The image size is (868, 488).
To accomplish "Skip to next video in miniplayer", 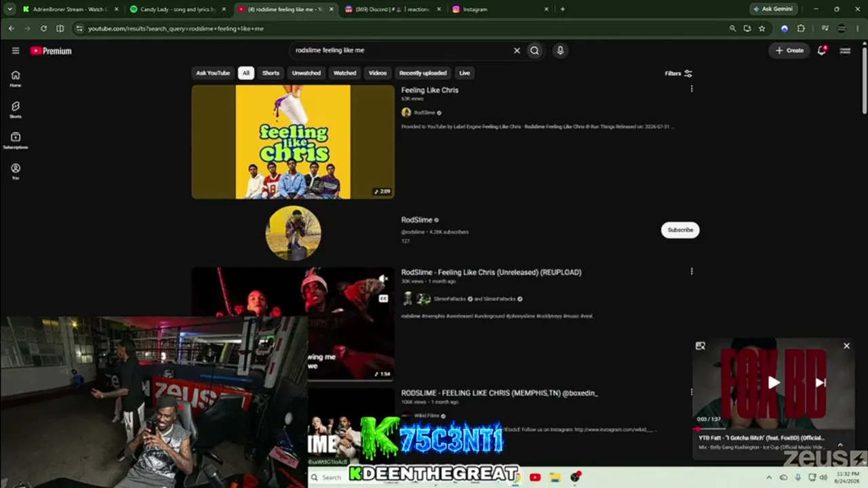I will coord(821,383).
